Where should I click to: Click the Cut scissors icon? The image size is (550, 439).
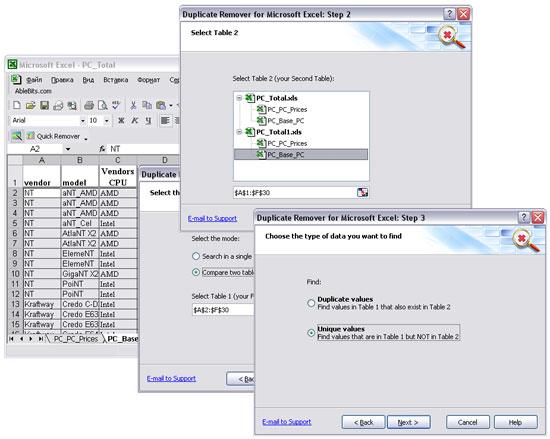point(133,105)
